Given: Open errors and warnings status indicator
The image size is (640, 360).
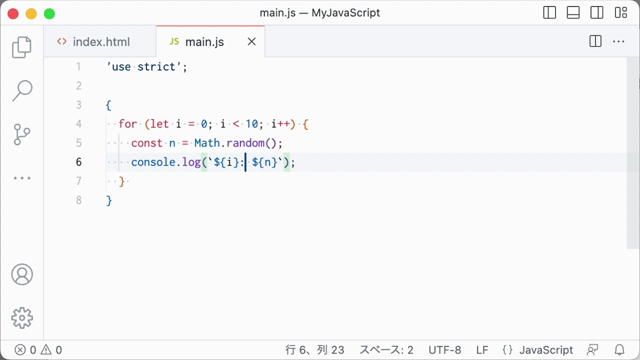Looking at the screenshot, I should point(38,350).
